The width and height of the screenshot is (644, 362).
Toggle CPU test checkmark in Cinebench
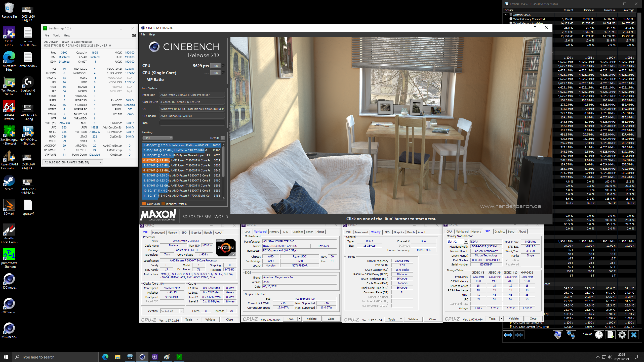[x=224, y=66]
